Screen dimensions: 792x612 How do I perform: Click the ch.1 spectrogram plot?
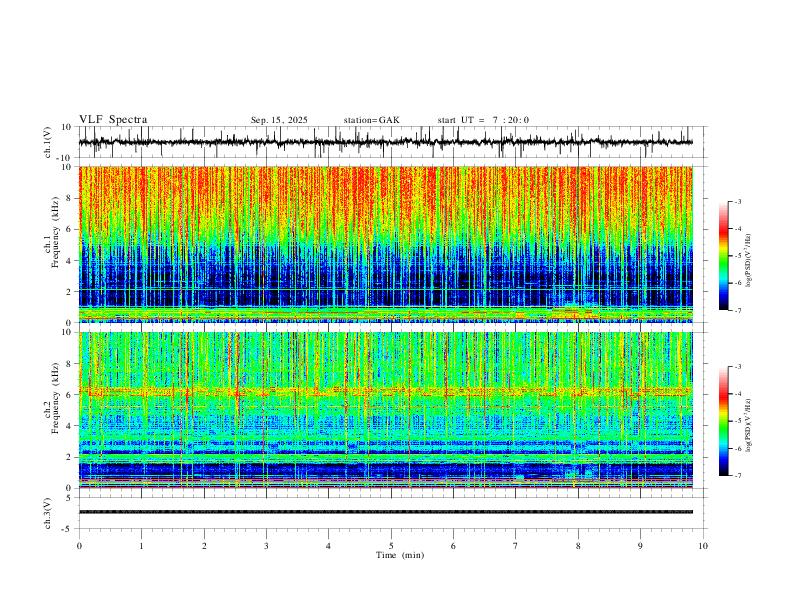click(x=386, y=244)
